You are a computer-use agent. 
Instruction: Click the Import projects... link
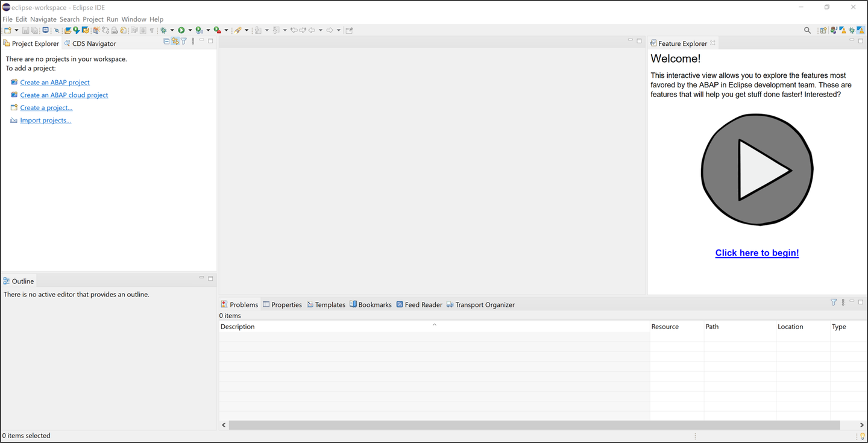pyautogui.click(x=46, y=121)
